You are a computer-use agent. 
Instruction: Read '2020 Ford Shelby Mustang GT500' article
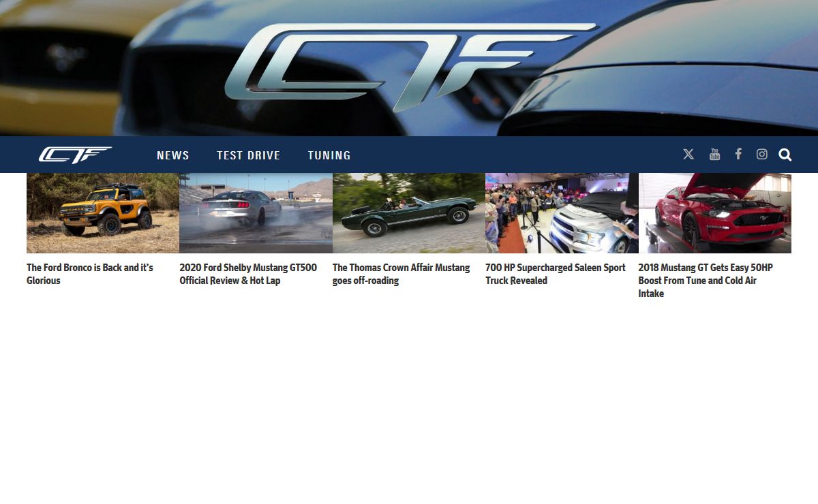point(248,274)
